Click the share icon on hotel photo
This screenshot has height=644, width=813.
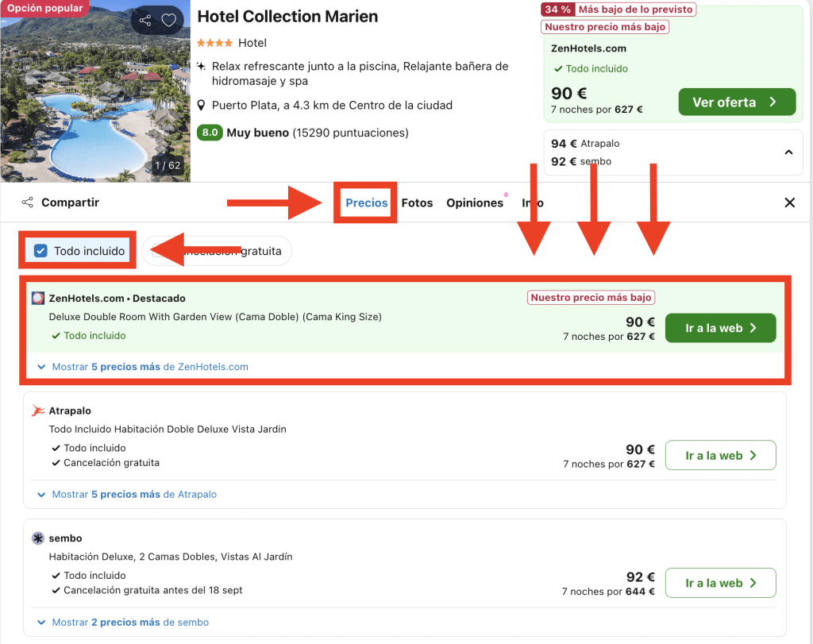click(x=144, y=21)
